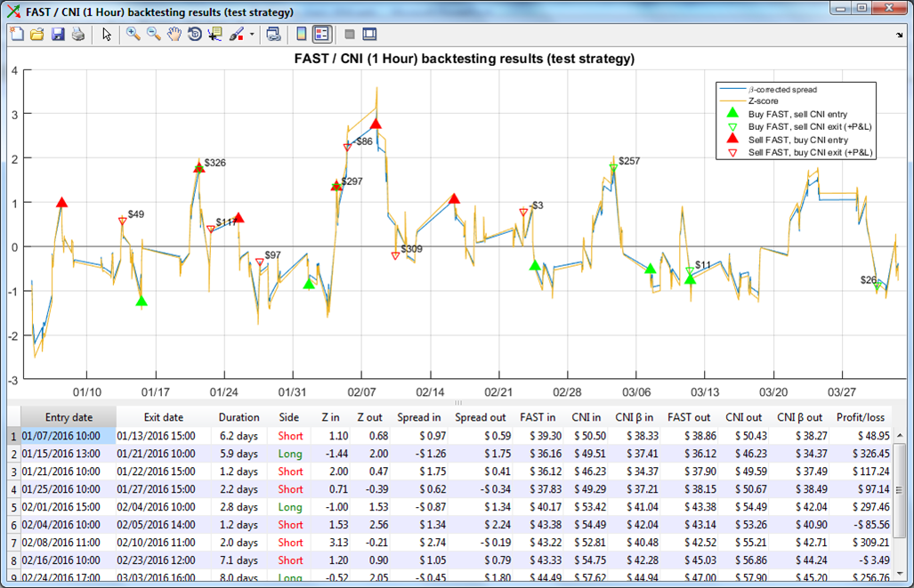
Task: Click the -$86 exit marker on the chart
Action: pyautogui.click(x=347, y=148)
